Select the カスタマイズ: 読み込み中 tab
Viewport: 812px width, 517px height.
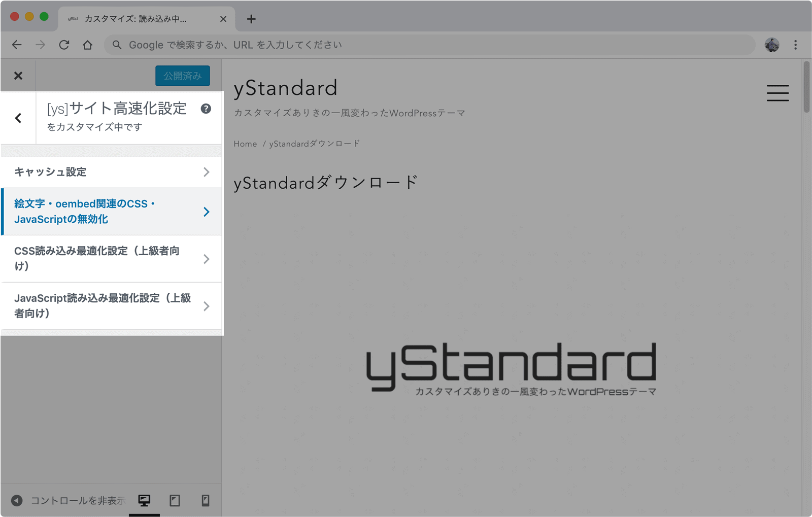coord(146,19)
